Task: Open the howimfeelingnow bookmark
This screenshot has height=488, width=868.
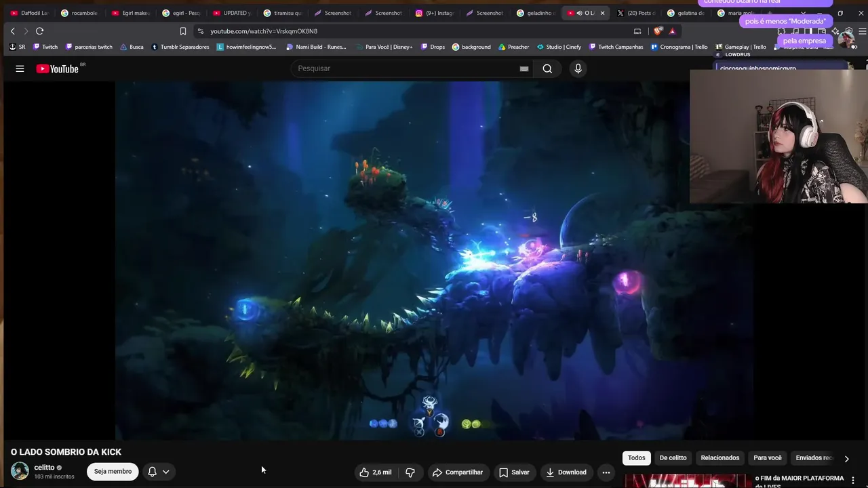Action: coord(247,47)
